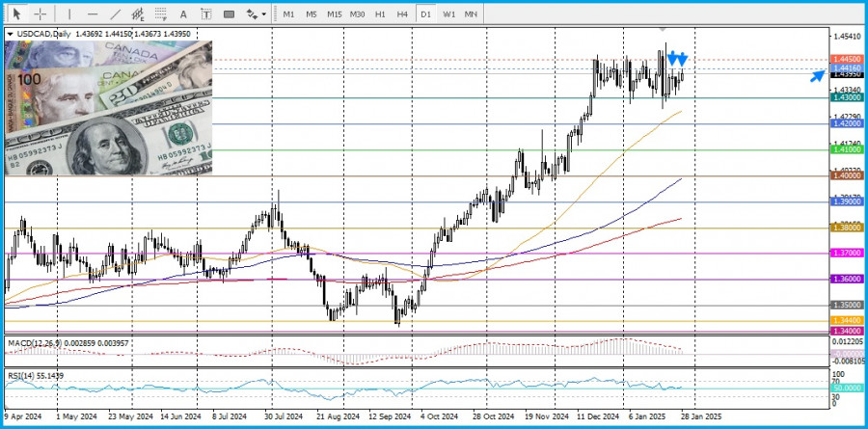The width and height of the screenshot is (868, 429).
Task: Switch to the M1 timeframe
Action: point(288,14)
